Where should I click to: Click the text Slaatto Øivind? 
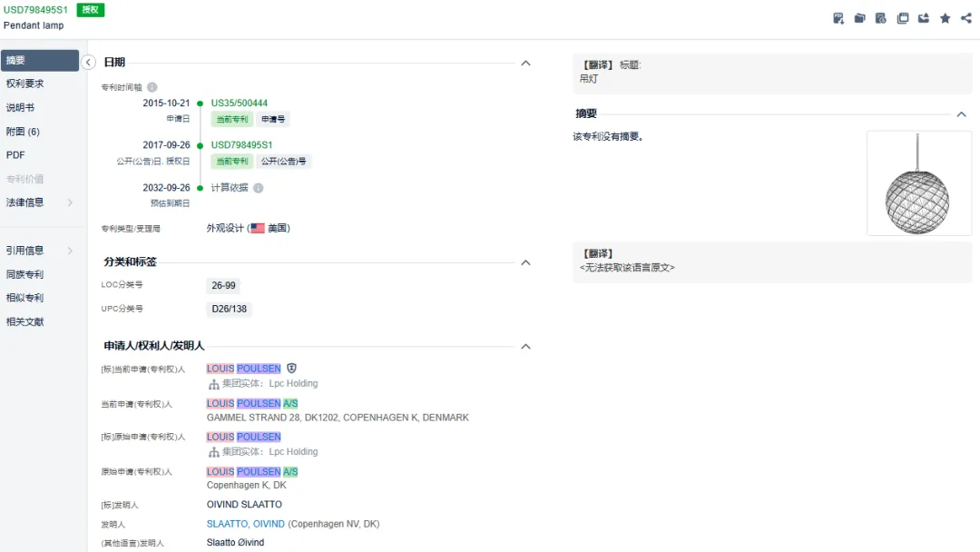[x=236, y=543]
